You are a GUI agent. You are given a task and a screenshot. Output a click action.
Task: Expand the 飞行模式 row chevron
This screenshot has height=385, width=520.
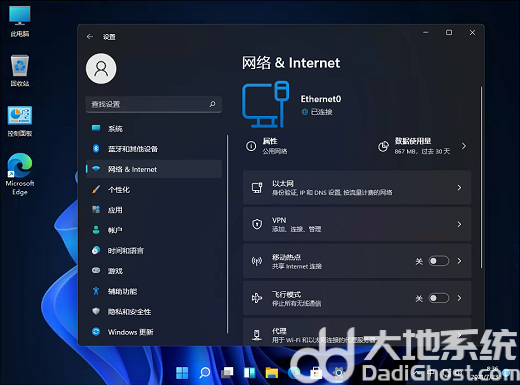[459, 298]
